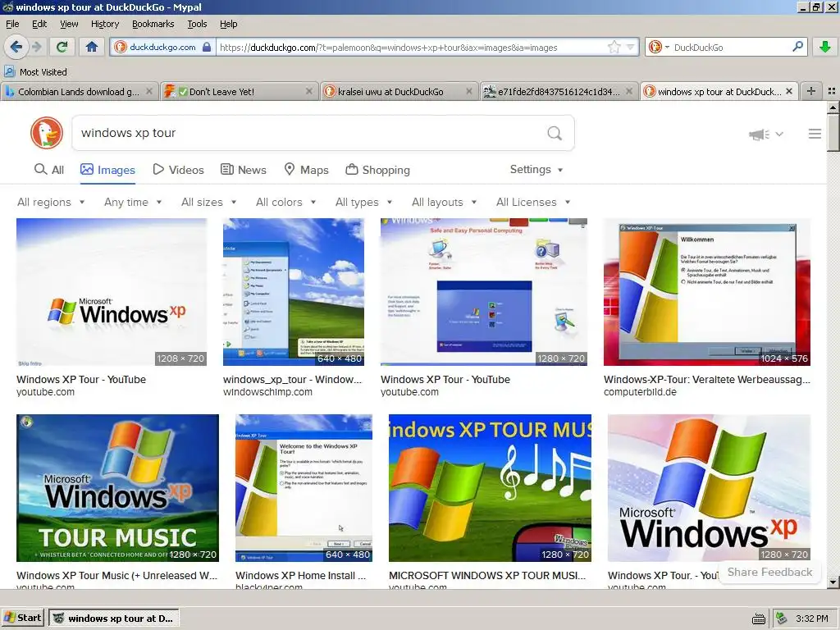Close the e71fde2fd8437516124c1d34 tab

[x=629, y=92]
